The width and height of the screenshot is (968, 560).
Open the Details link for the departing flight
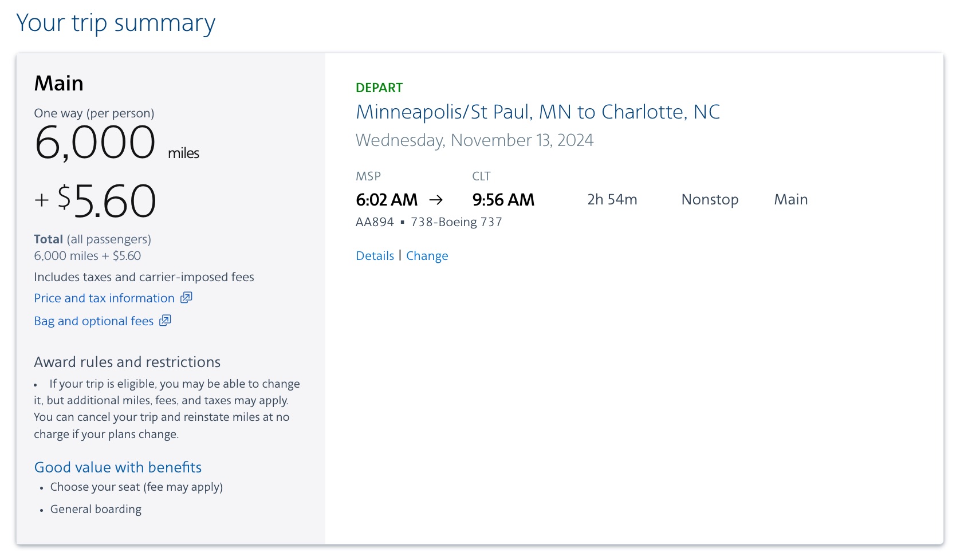coord(375,255)
